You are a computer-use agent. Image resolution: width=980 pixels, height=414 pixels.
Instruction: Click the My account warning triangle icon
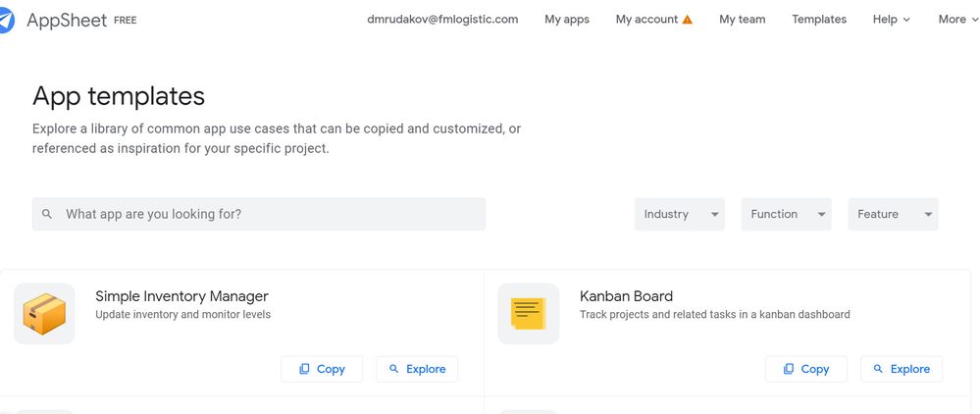(688, 20)
